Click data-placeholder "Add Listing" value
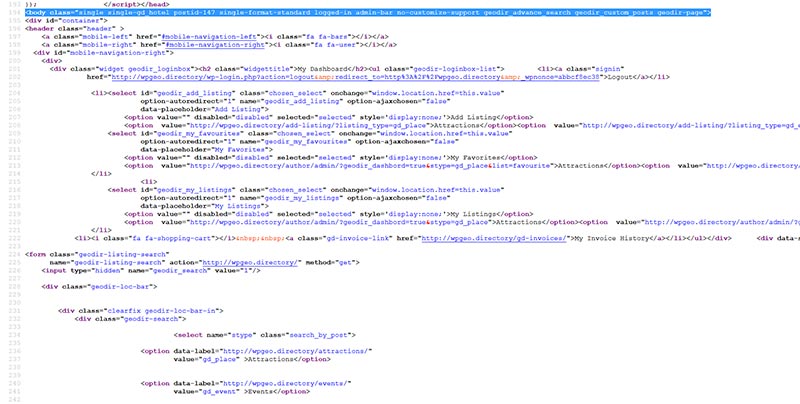The height and width of the screenshot is (404, 800). pos(236,109)
